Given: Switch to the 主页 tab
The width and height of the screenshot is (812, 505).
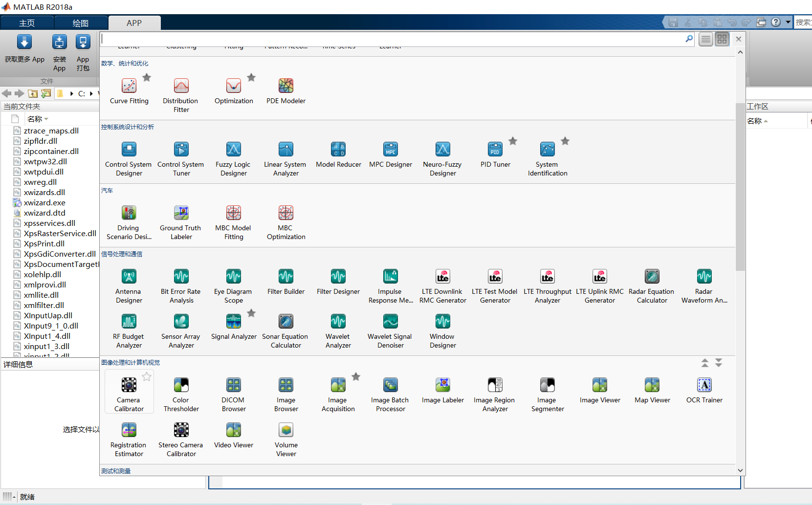Looking at the screenshot, I should coord(27,23).
